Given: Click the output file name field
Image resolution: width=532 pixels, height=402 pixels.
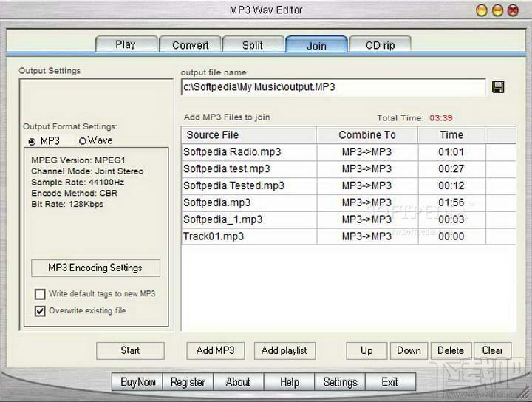Looking at the screenshot, I should (333, 87).
